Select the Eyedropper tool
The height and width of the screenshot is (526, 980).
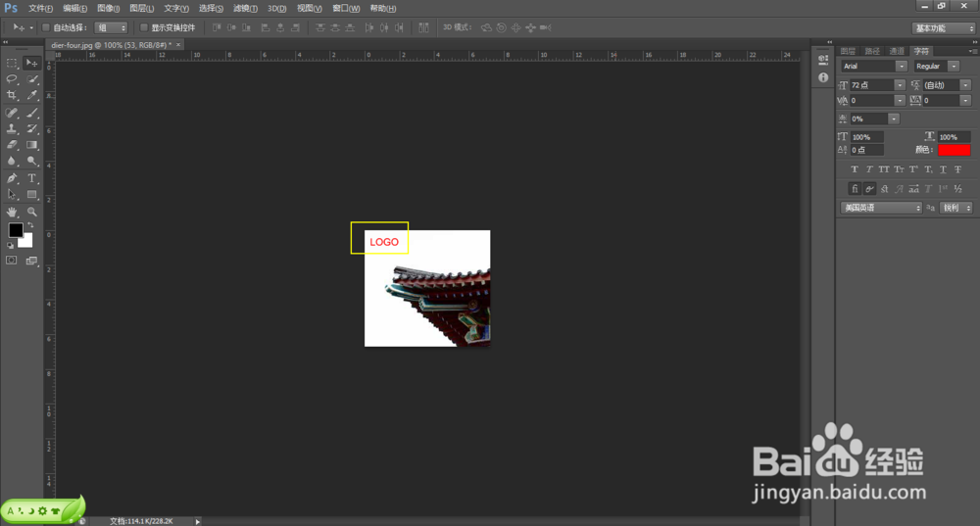pos(32,96)
